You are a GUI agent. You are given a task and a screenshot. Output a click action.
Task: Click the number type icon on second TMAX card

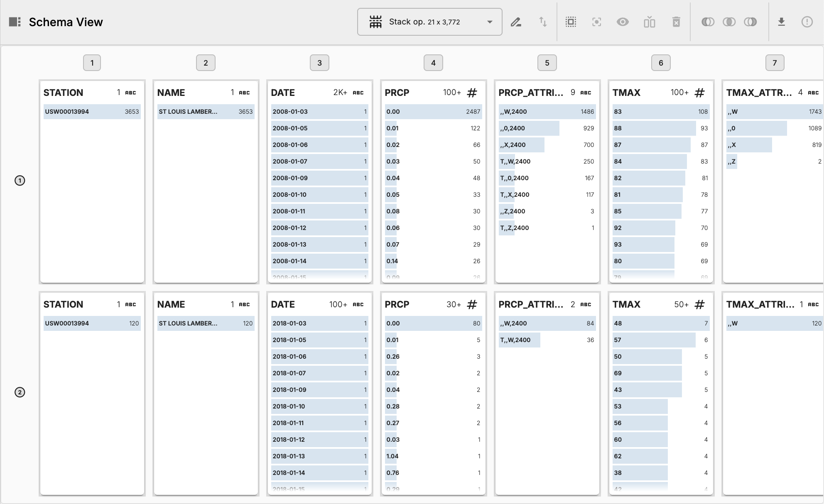pyautogui.click(x=699, y=304)
